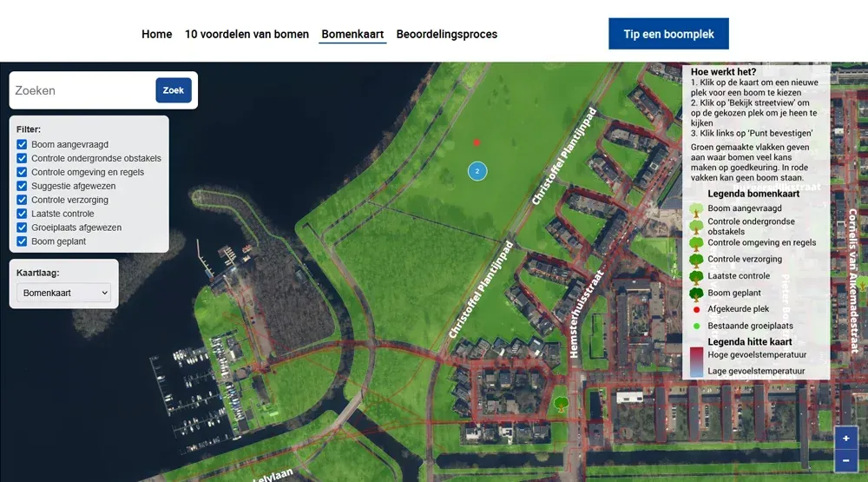Viewport: 868px width, 482px height.
Task: Click the heat map gradient swatch
Action: (696, 362)
